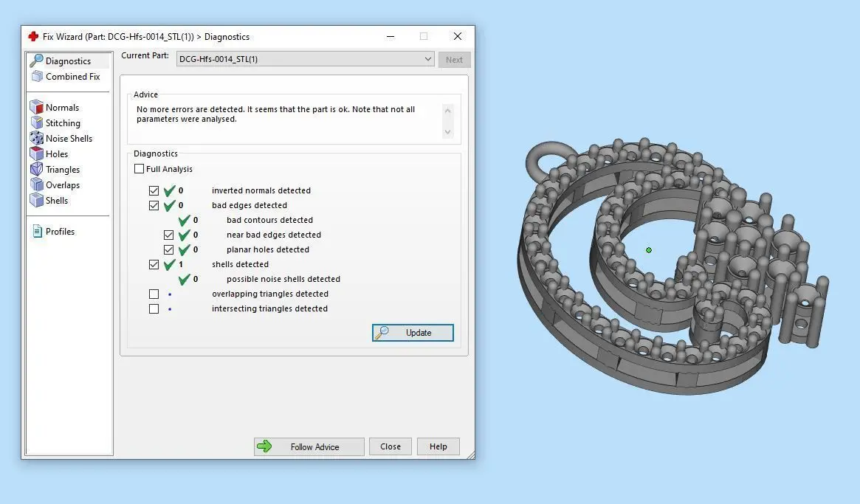860x504 pixels.
Task: Click 'possible noise shells detected' text
Action: 283,279
